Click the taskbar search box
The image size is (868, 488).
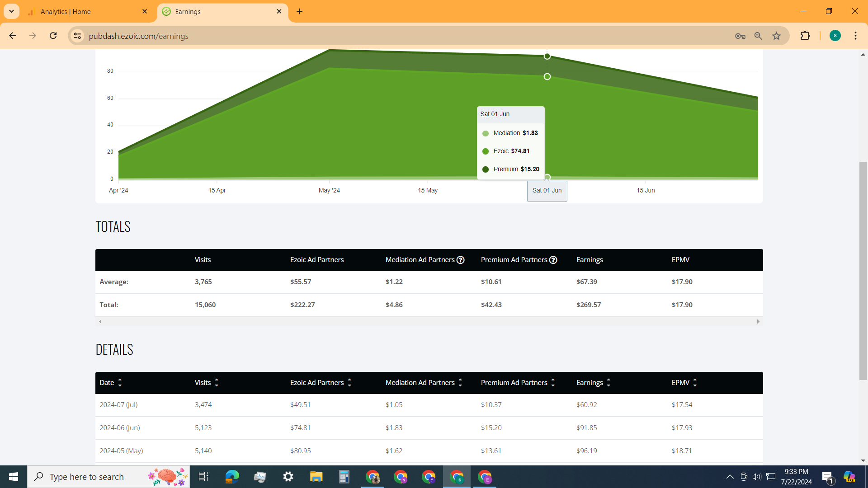(x=108, y=477)
